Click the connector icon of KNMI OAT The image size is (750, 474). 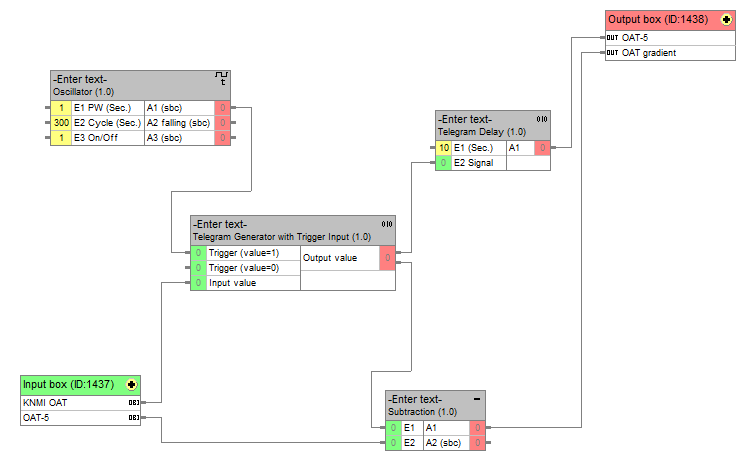[134, 403]
